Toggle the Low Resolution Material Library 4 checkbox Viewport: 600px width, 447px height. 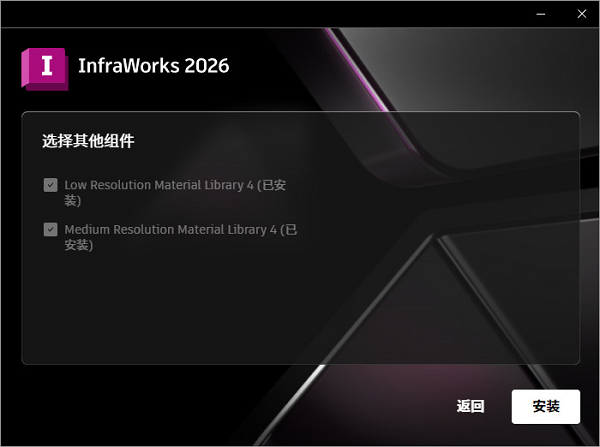[50, 185]
